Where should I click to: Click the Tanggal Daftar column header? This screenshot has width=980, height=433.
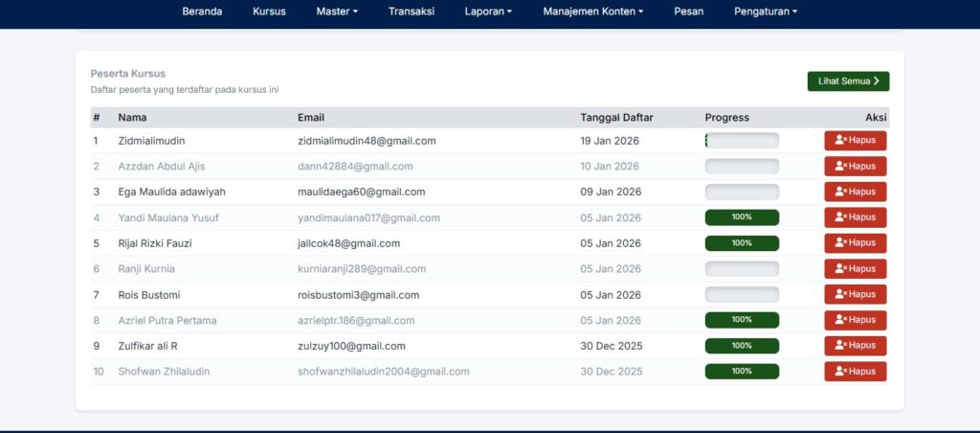click(x=616, y=118)
